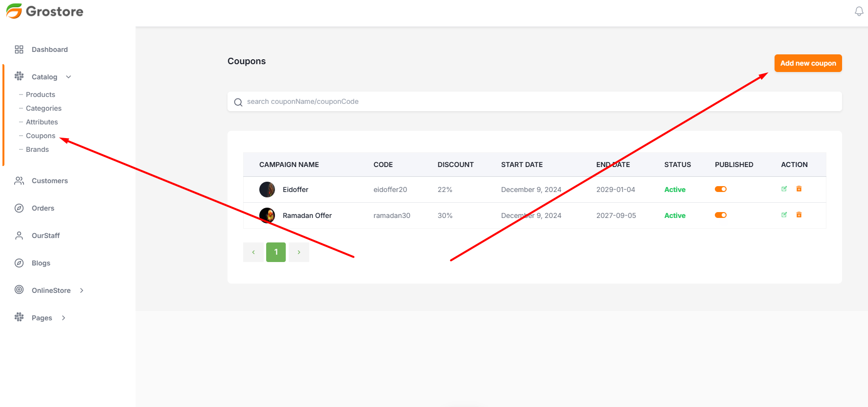
Task: Collapse the Catalog menu chevron
Action: pyautogui.click(x=69, y=77)
